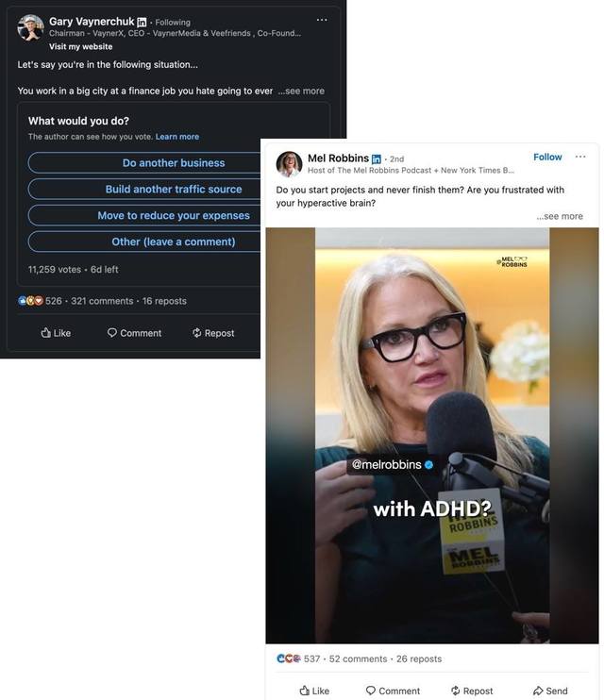Expand Gary's post with 'see more'
604x700 pixels.
tap(301, 92)
